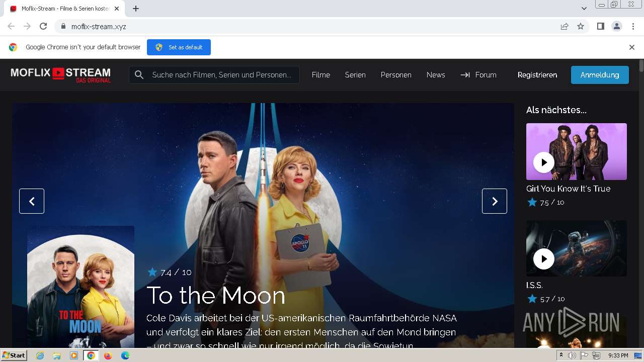Open the To the Moon poster thumbnail

[80, 287]
